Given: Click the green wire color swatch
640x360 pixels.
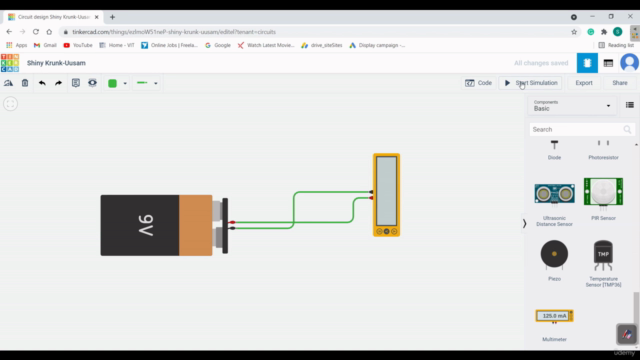Looking at the screenshot, I should point(112,83).
